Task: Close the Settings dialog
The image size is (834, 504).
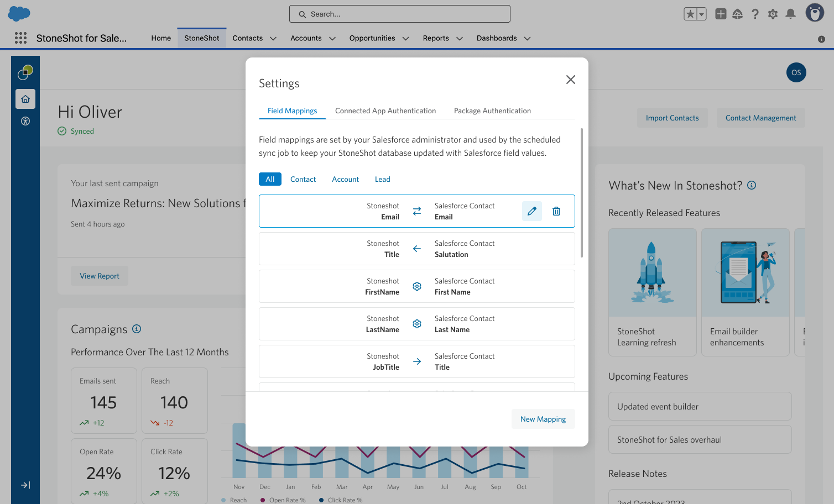Action: click(571, 80)
